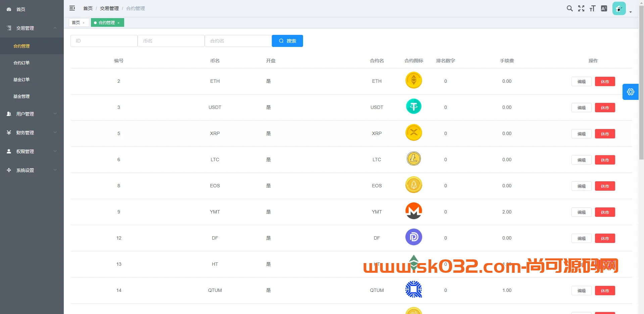Open the settings gear panel on the right
644x314 pixels.
click(x=630, y=91)
